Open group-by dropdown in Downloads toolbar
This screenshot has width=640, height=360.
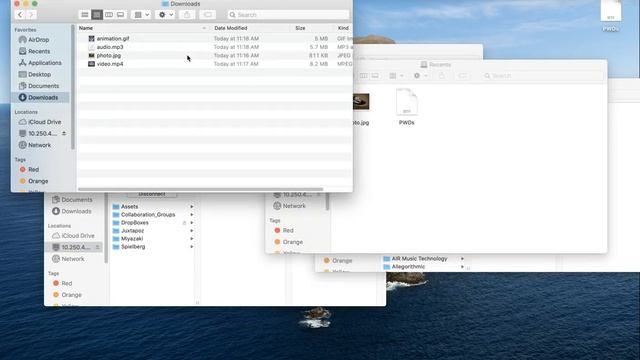tap(142, 15)
